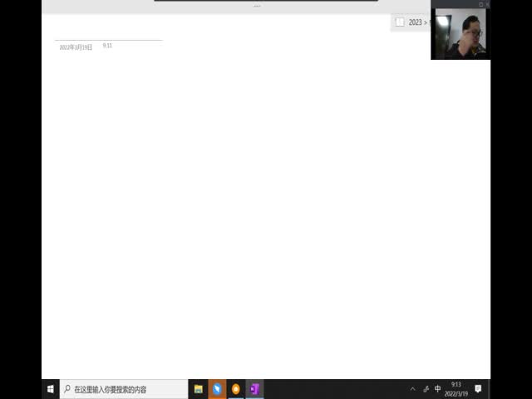The height and width of the screenshot is (399, 532).
Task: Toggle the 中 input method indicator
Action: 438,389
